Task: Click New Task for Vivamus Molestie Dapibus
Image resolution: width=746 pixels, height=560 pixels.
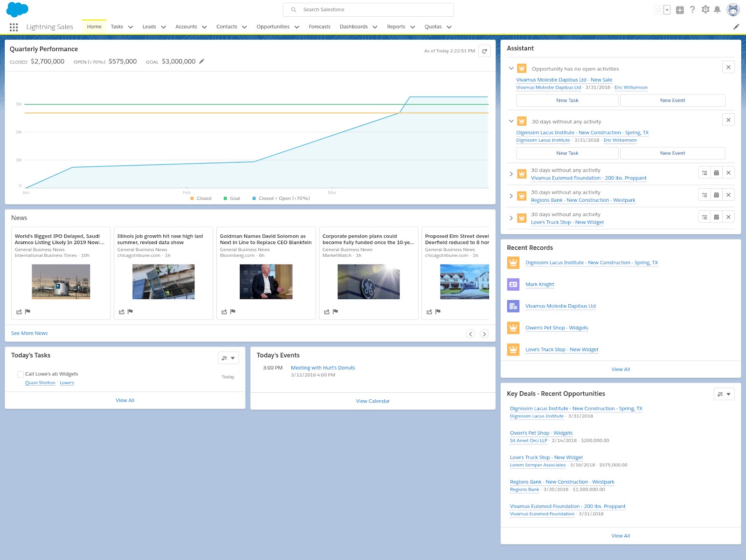Action: [567, 100]
